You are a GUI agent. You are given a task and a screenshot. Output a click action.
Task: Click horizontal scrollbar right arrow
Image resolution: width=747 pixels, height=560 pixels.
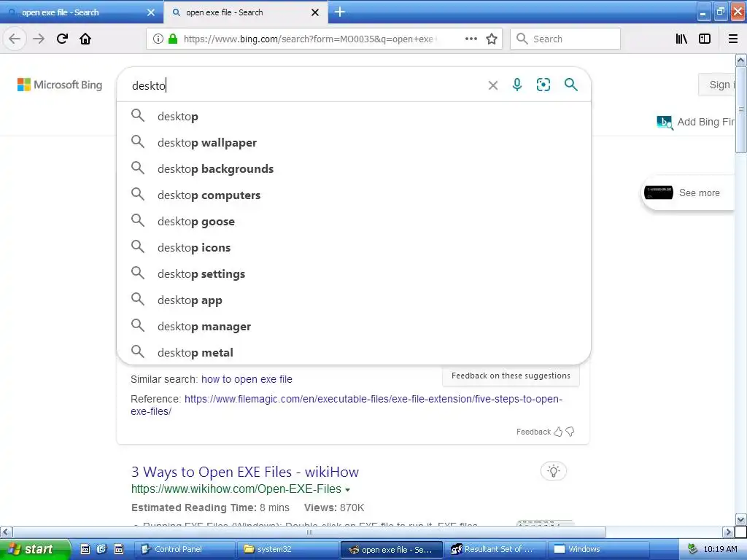click(x=728, y=532)
